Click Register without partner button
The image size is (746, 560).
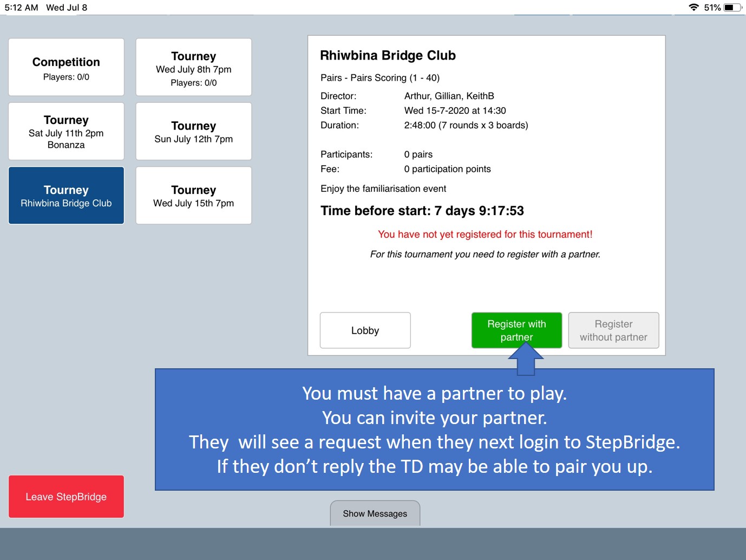[613, 330]
